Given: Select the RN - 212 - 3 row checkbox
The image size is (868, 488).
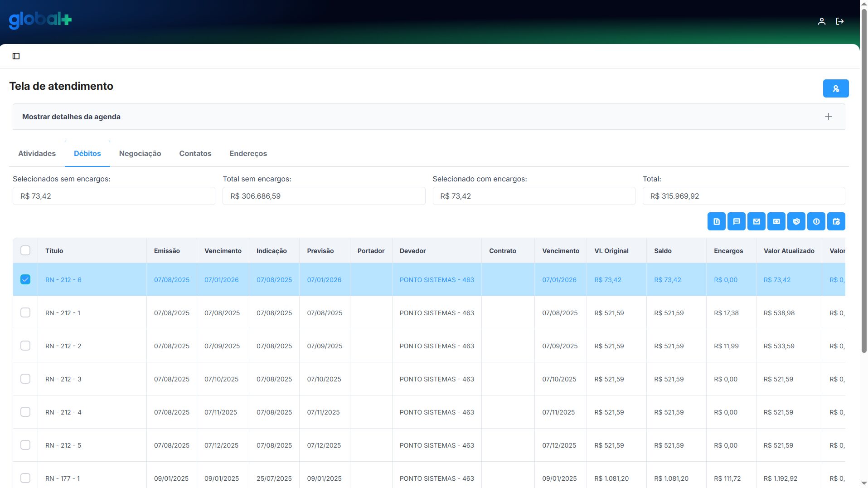Looking at the screenshot, I should click(25, 379).
